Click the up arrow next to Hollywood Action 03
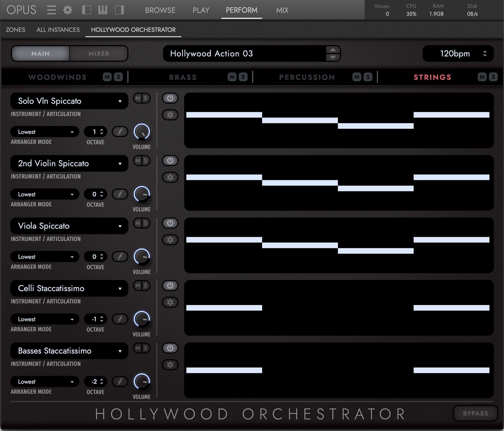Image resolution: width=504 pixels, height=431 pixels. click(333, 50)
